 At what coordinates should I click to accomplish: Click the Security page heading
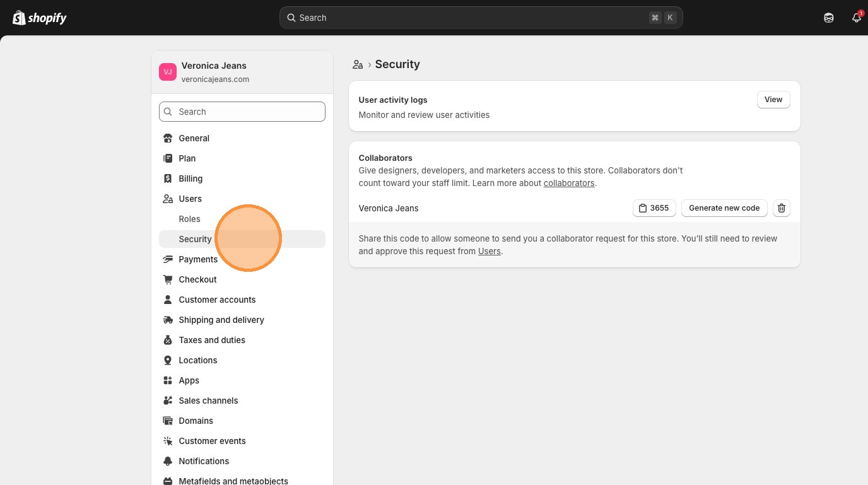[x=397, y=64]
